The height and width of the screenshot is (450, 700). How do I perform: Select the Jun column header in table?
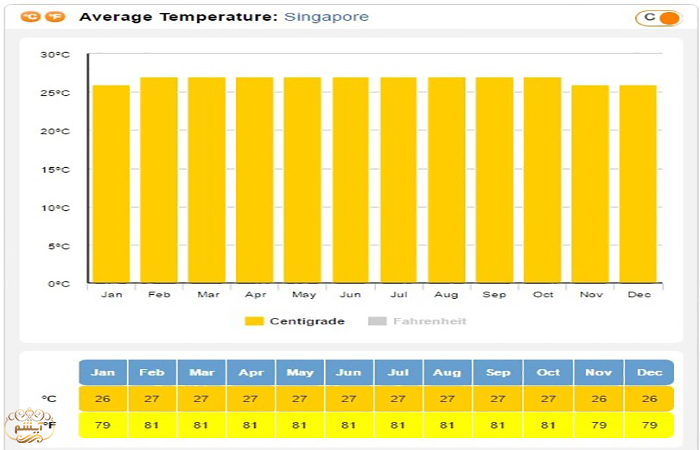(x=350, y=373)
